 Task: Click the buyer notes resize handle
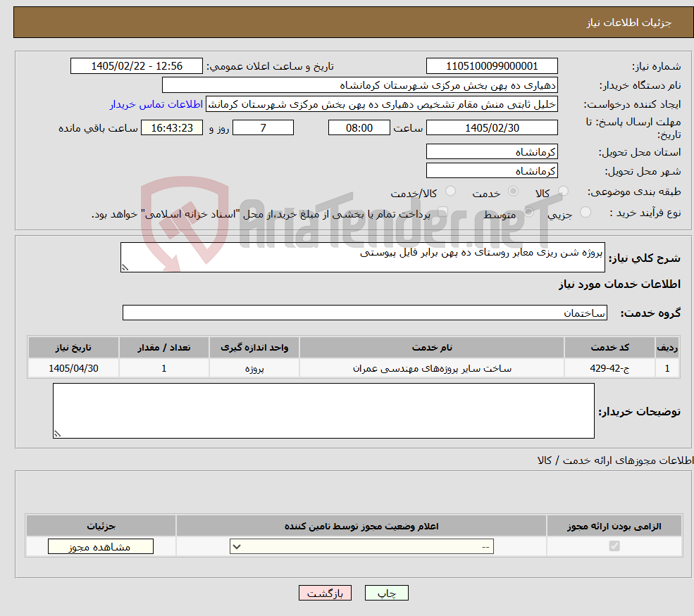coord(57,434)
